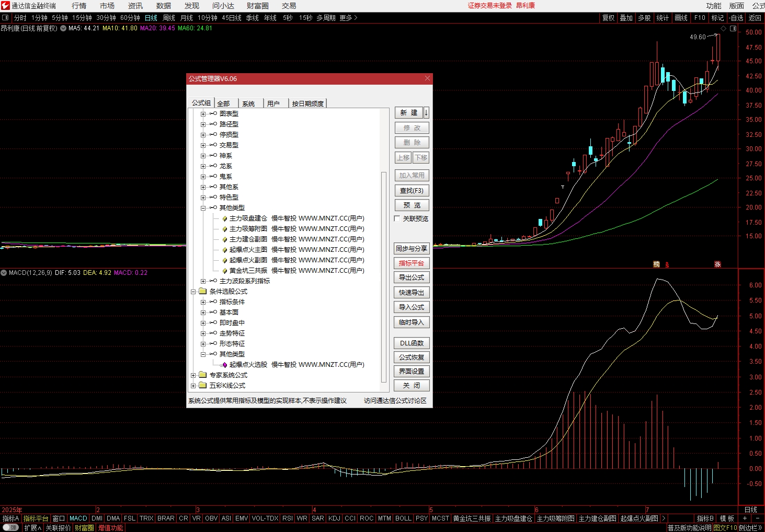765x532 pixels.
Task: Expand the 主力波段系列指标 node
Action: coord(203,281)
